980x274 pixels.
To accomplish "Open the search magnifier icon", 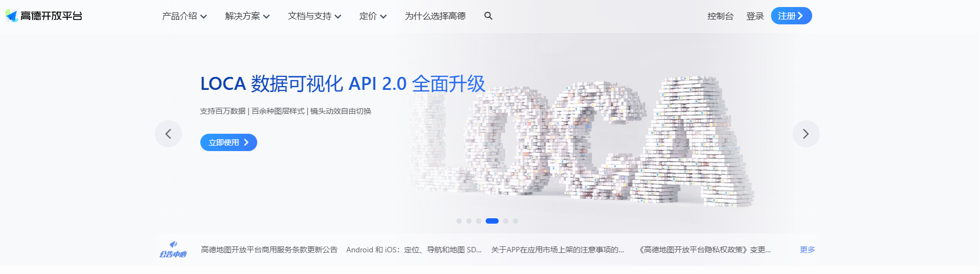I will coord(488,16).
